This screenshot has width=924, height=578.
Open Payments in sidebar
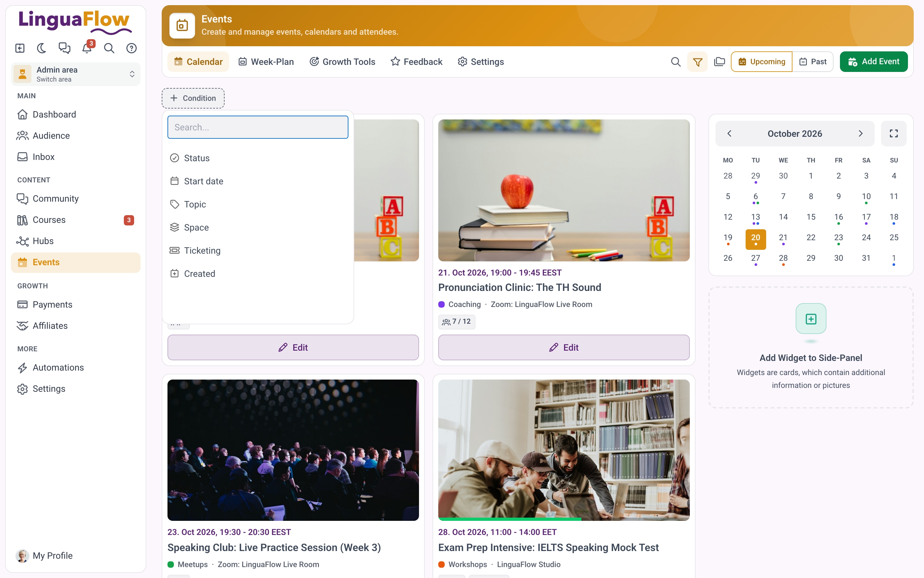point(76,305)
